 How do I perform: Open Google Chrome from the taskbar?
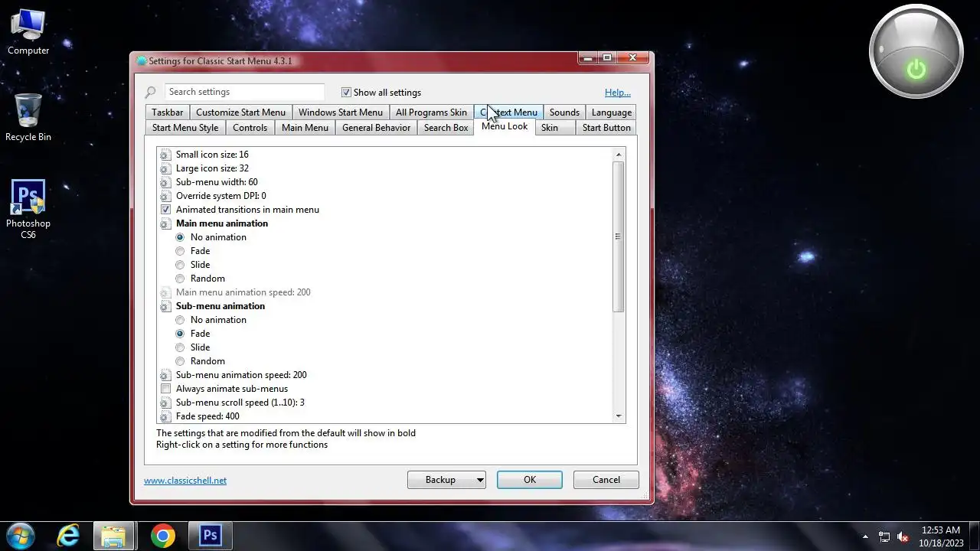click(x=162, y=536)
